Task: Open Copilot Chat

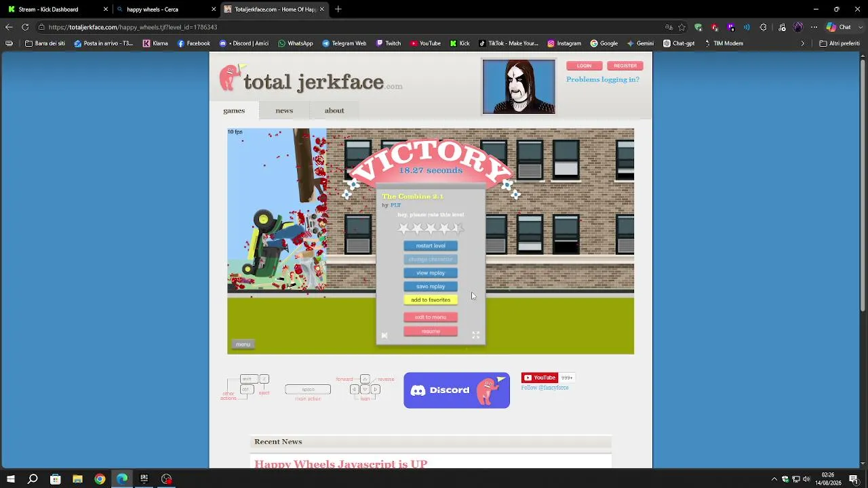Action: [838, 27]
